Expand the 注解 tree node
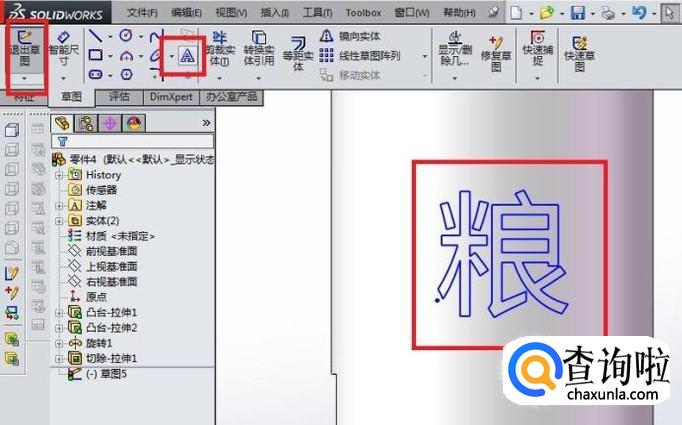This screenshot has height=425, width=682. (x=59, y=206)
